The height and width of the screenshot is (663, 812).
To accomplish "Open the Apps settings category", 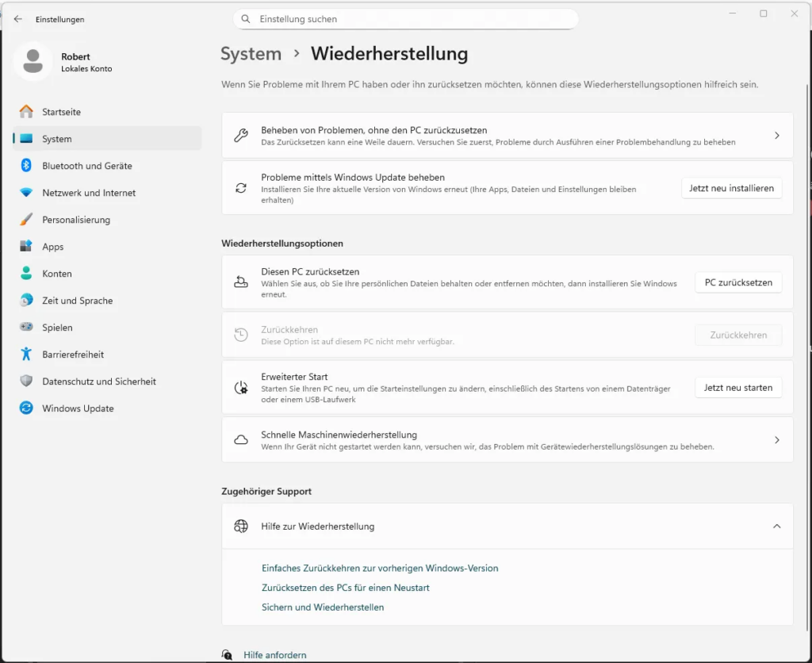I will pos(52,247).
